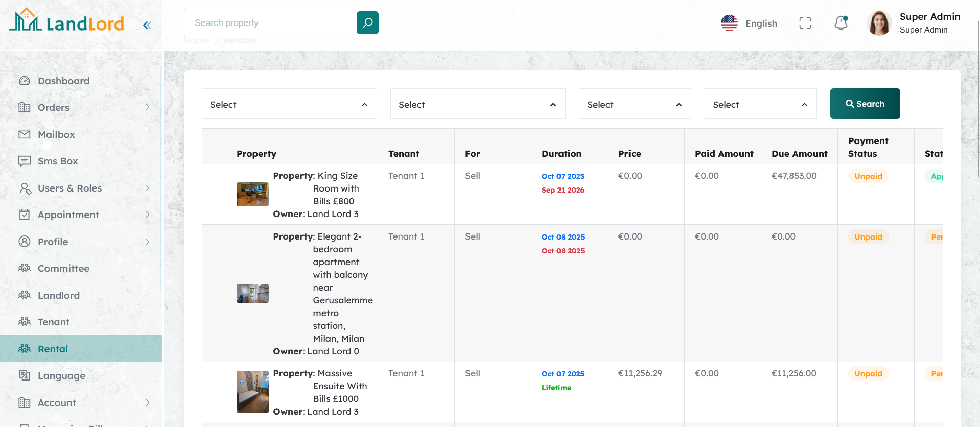
Task: Click the Mailbox envelope icon
Action: [25, 134]
